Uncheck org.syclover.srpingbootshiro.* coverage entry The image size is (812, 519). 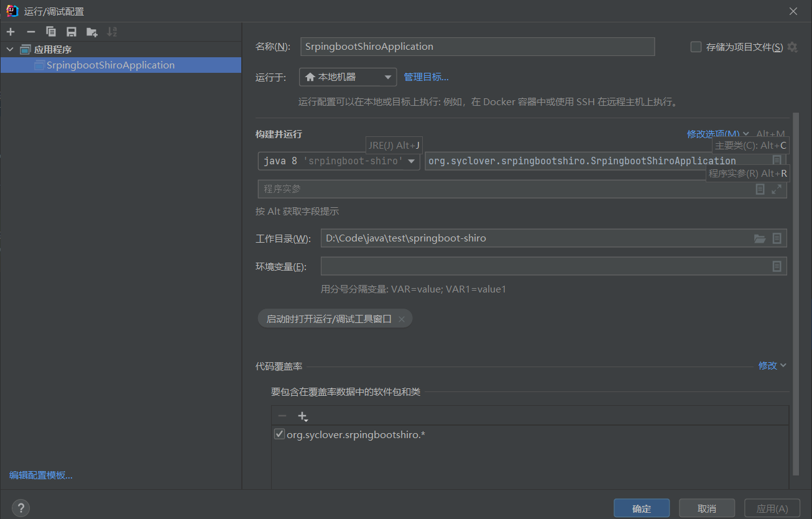point(279,434)
